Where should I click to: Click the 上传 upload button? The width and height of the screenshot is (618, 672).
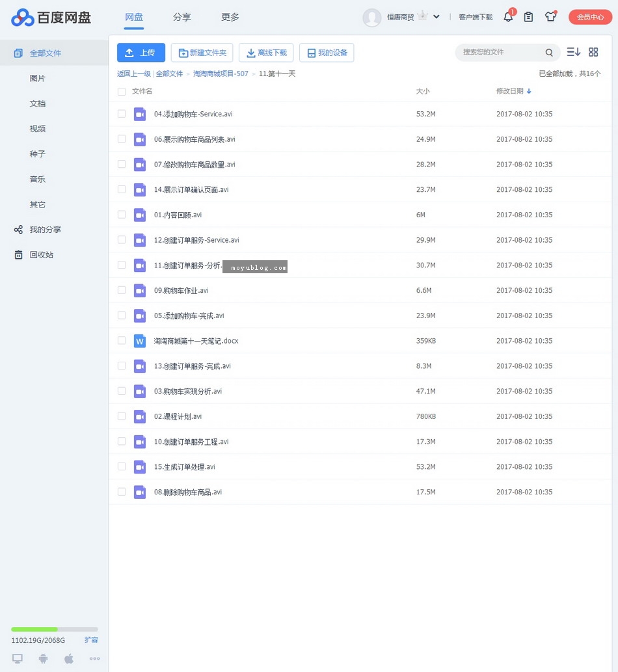click(x=141, y=53)
